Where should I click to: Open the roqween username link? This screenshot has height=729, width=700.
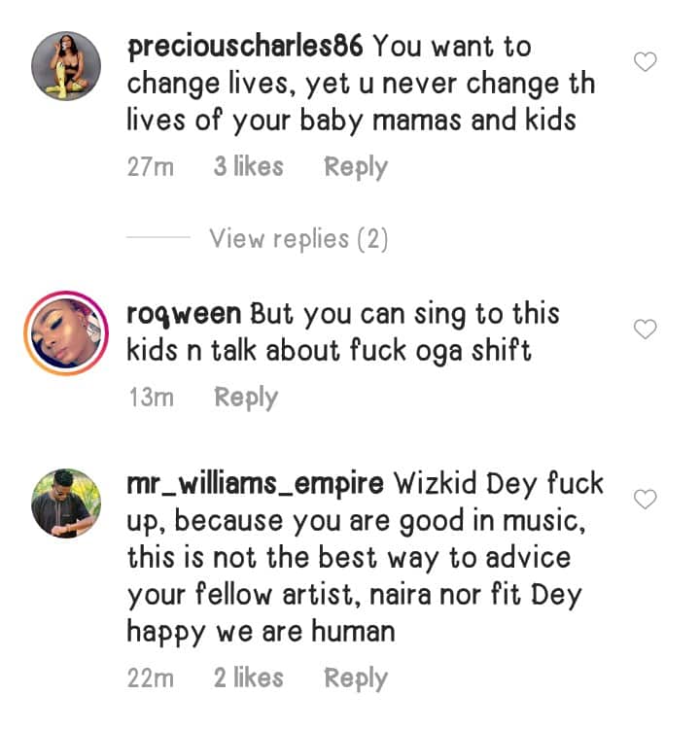(x=185, y=315)
